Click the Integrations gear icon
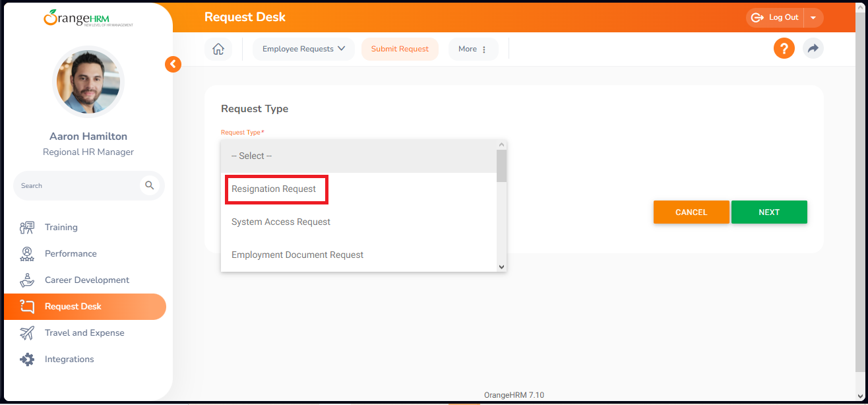The image size is (868, 405). pos(26,359)
